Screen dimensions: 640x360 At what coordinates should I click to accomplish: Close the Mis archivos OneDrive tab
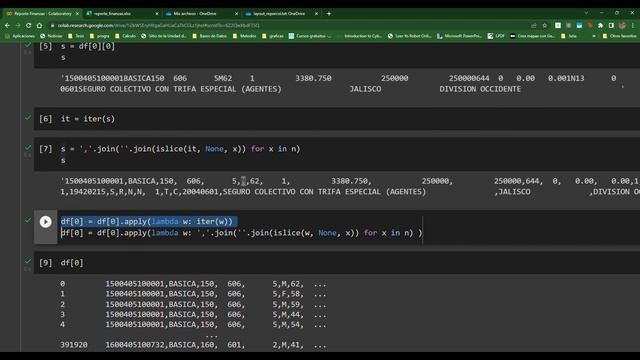(236, 13)
